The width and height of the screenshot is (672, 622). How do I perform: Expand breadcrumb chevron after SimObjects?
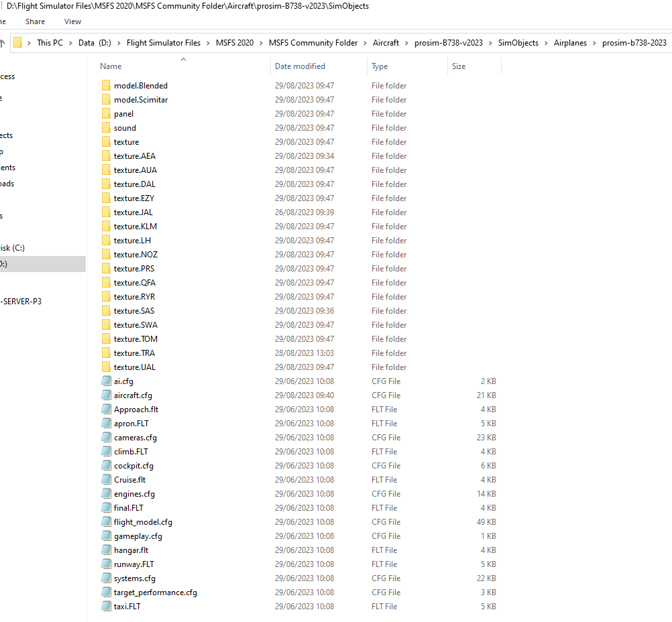click(547, 44)
